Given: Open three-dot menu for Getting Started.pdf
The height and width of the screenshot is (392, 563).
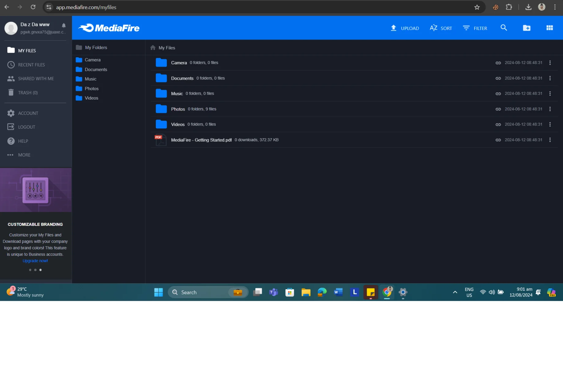Looking at the screenshot, I should (x=550, y=140).
